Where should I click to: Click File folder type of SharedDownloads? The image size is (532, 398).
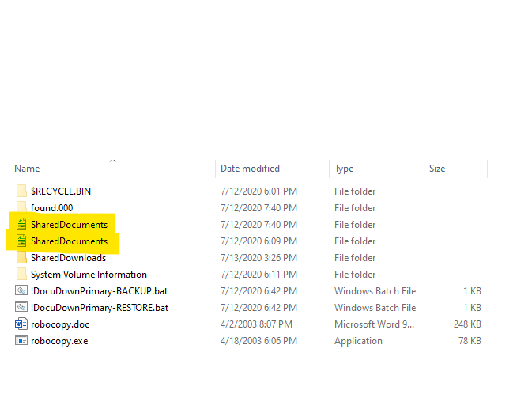[355, 258]
